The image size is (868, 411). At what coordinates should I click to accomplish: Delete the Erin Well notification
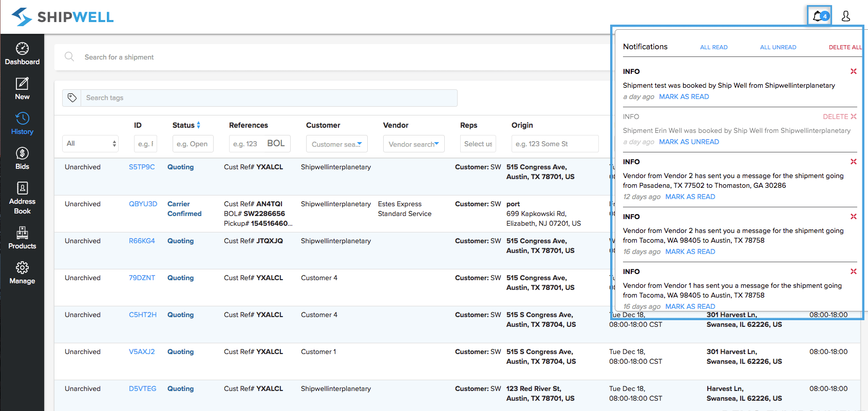pos(840,116)
